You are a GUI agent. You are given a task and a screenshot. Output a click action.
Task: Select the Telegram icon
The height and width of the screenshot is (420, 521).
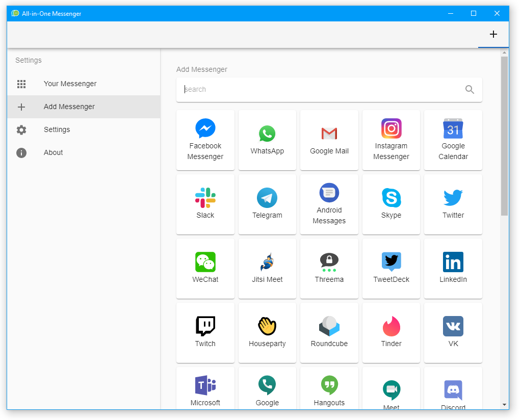click(x=267, y=204)
